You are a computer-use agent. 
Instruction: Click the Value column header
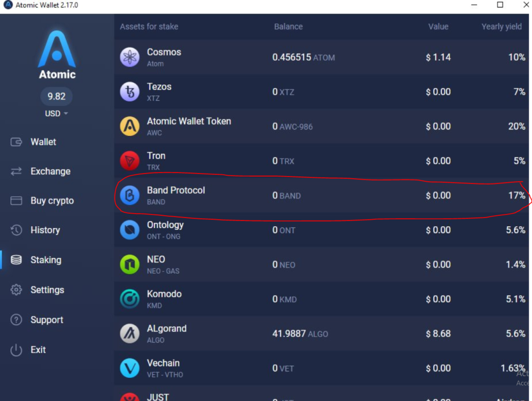click(438, 27)
